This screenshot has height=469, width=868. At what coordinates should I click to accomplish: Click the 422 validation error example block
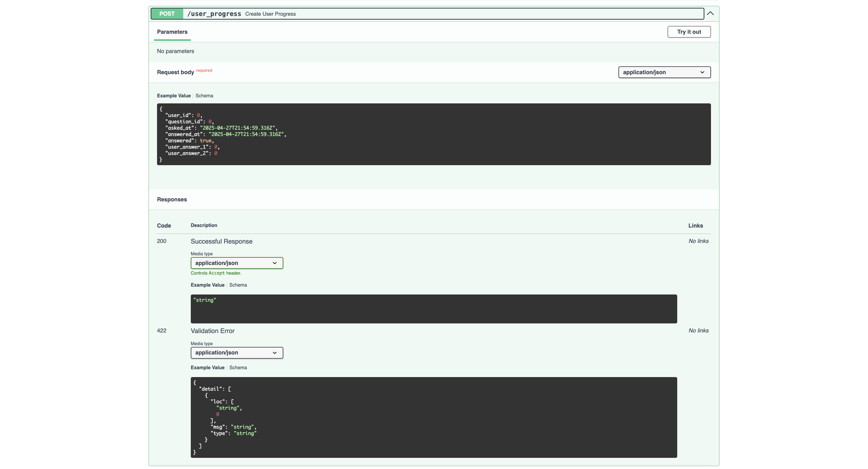433,417
